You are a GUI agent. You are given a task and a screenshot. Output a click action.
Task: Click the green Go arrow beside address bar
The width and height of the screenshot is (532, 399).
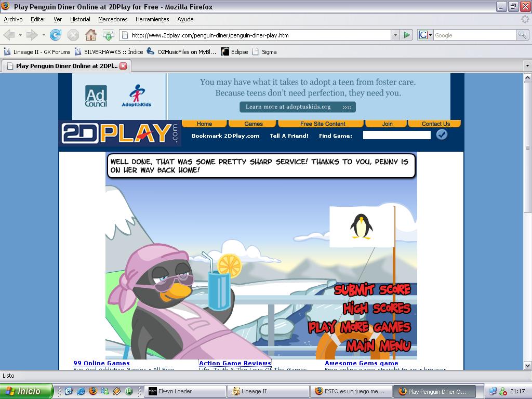point(406,35)
